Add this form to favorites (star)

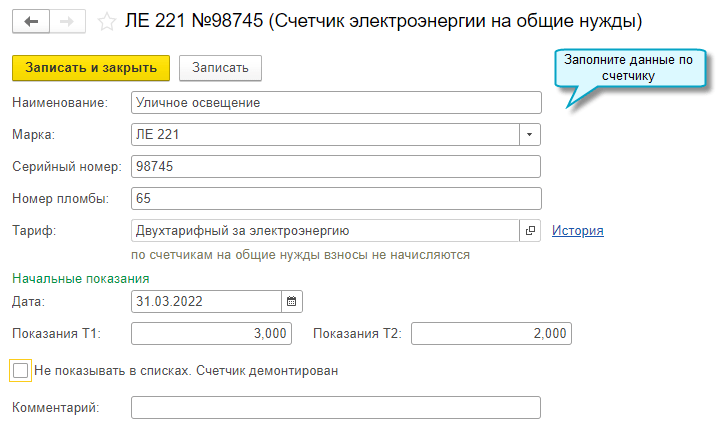[106, 21]
